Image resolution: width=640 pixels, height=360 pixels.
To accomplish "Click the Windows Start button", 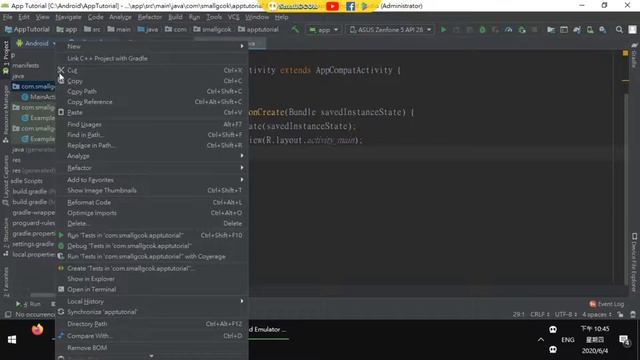I will point(12,340).
